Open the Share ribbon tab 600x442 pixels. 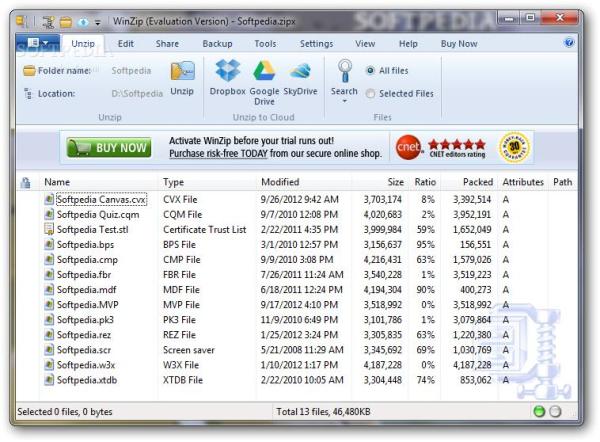[x=167, y=44]
